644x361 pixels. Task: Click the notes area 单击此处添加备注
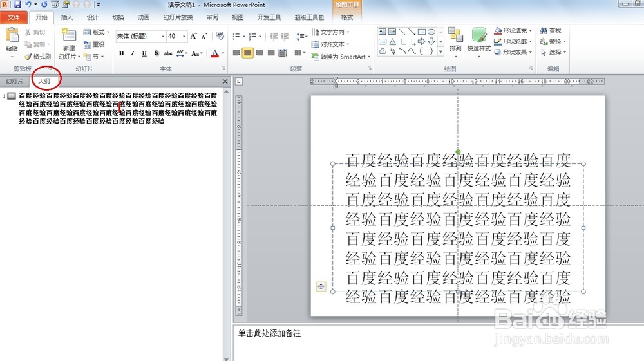[x=269, y=333]
